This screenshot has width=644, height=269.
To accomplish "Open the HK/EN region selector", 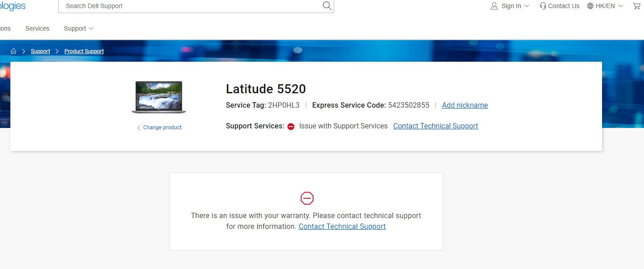I will [605, 6].
